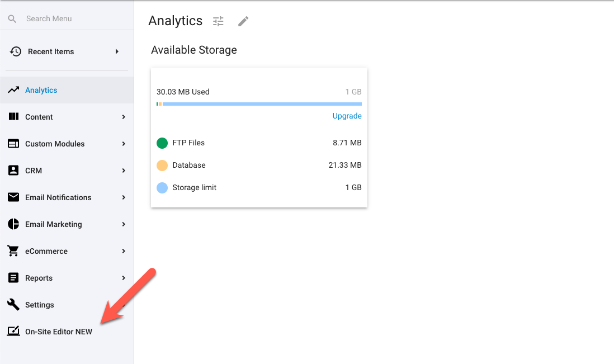Viewport: 614px width, 364px height.
Task: Click the Settings wrench icon
Action: click(x=13, y=305)
